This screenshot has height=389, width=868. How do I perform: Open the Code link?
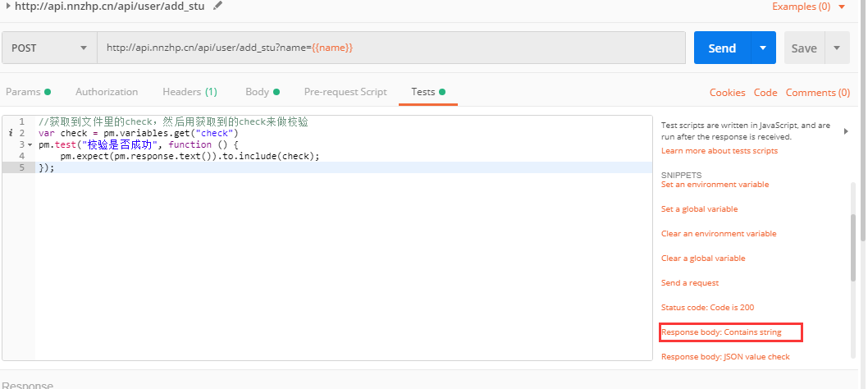(765, 93)
